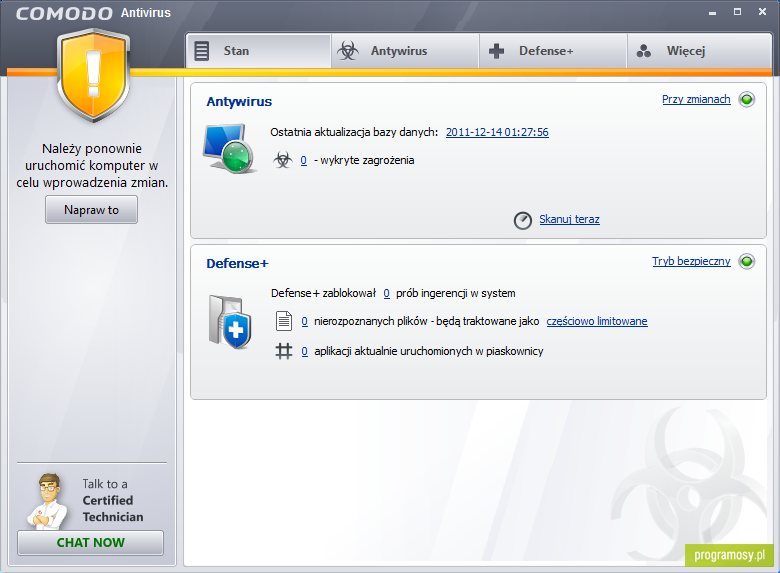This screenshot has height=573, width=780.
Task: Click green status indicator next to Tryb bezpieczny
Action: (x=746, y=261)
